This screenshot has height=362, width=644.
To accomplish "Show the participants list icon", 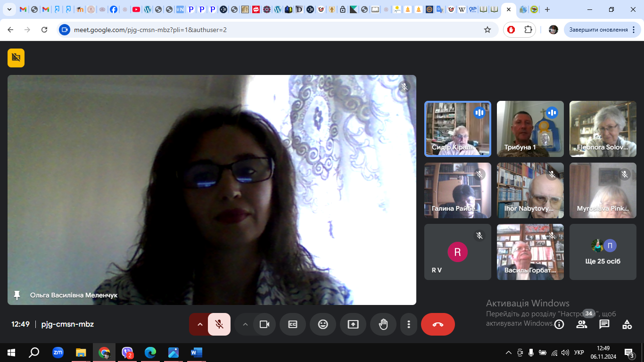I will pos(582,324).
